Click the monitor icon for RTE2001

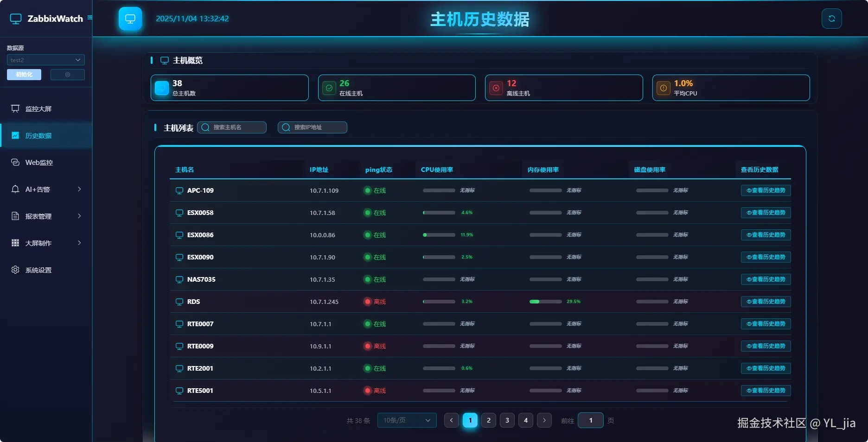pos(179,368)
